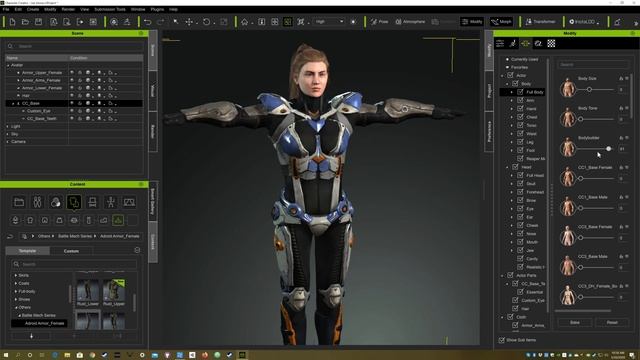This screenshot has width=640, height=360.
Task: Open the Accessory chair content icon
Action: point(93,202)
